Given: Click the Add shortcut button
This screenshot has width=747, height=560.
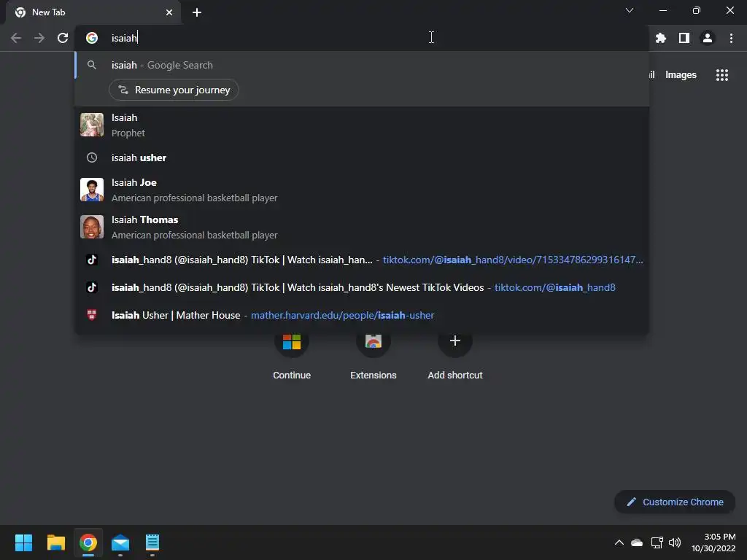Looking at the screenshot, I should point(455,356).
